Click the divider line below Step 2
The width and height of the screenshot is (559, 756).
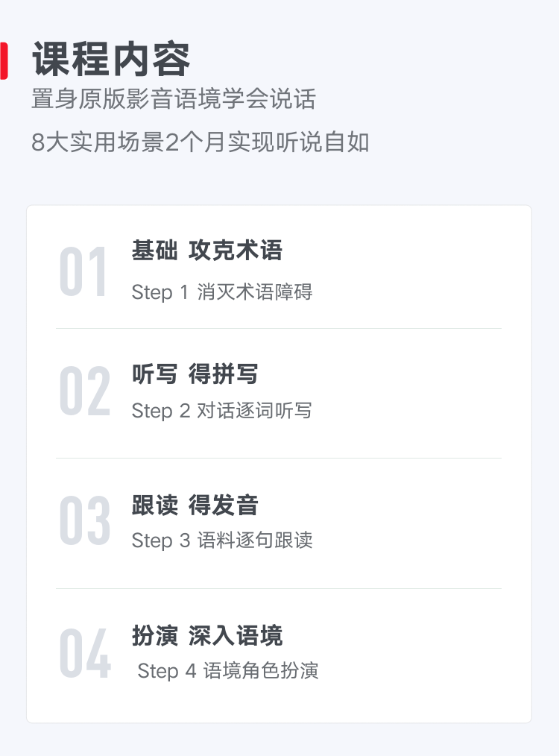[279, 458]
